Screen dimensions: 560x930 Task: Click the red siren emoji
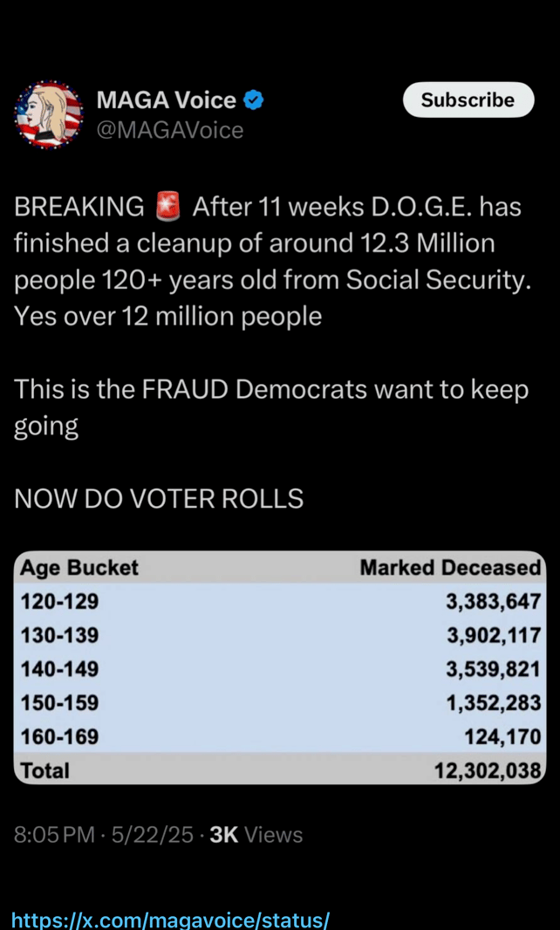[167, 208]
